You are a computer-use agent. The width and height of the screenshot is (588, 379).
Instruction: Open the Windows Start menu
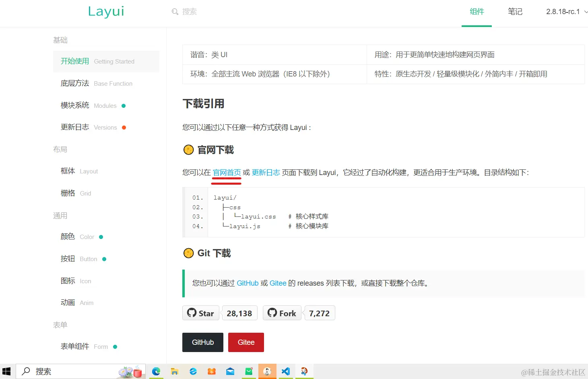6,371
